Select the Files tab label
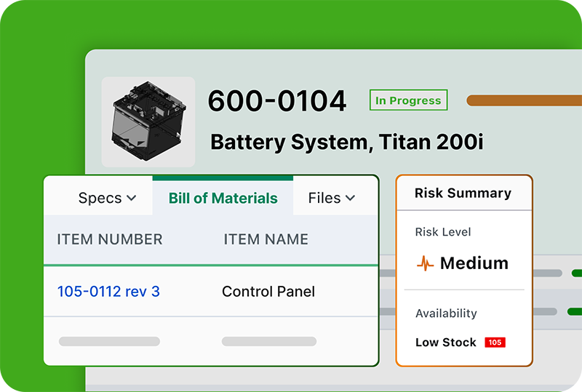Viewport: 582px width, 392px height. pyautogui.click(x=324, y=198)
